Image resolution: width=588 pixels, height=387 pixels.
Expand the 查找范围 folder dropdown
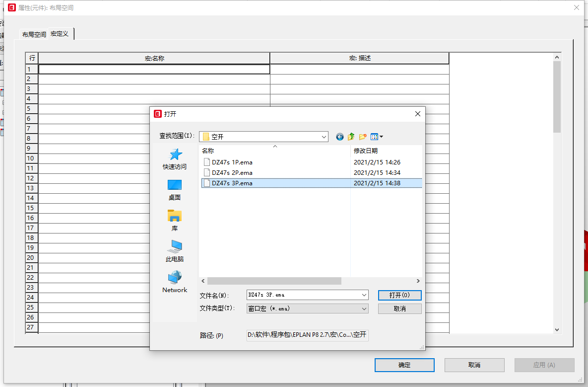tap(324, 137)
